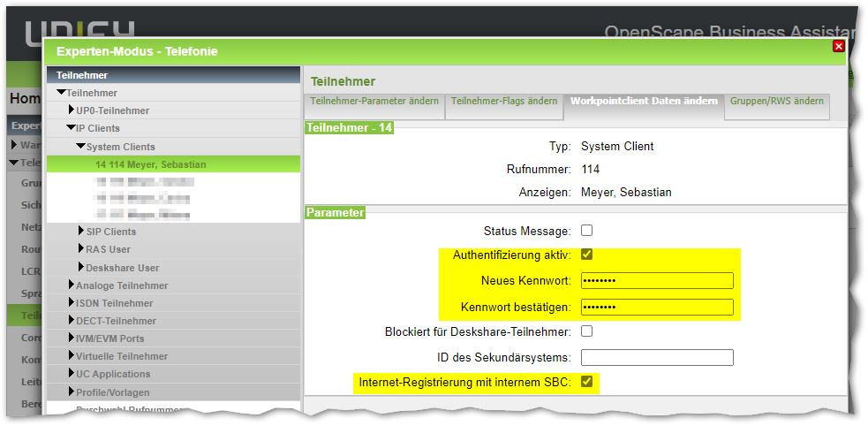
Task: Collapse System Clients tree node
Action: coord(81,146)
